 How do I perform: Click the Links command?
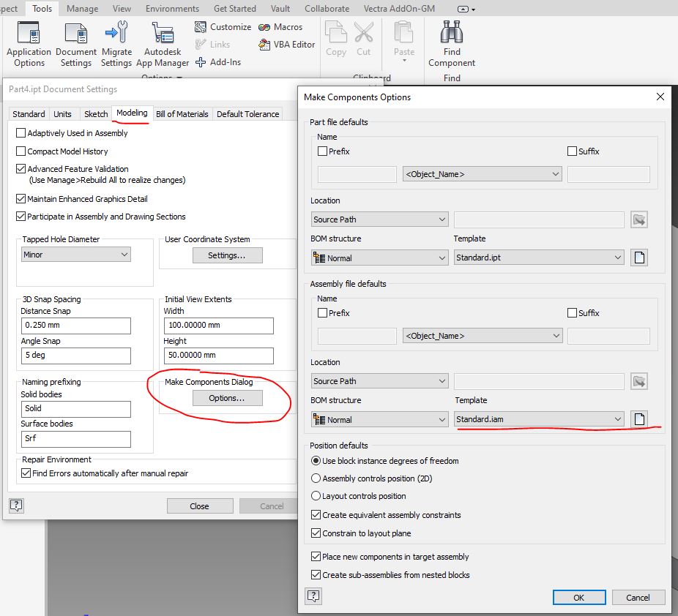(212, 45)
